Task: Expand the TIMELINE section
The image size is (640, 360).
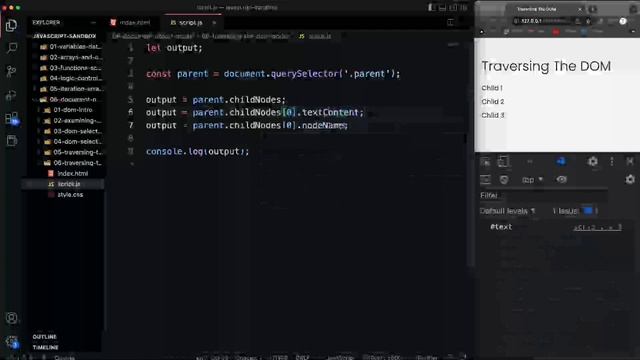Action: click(45, 347)
